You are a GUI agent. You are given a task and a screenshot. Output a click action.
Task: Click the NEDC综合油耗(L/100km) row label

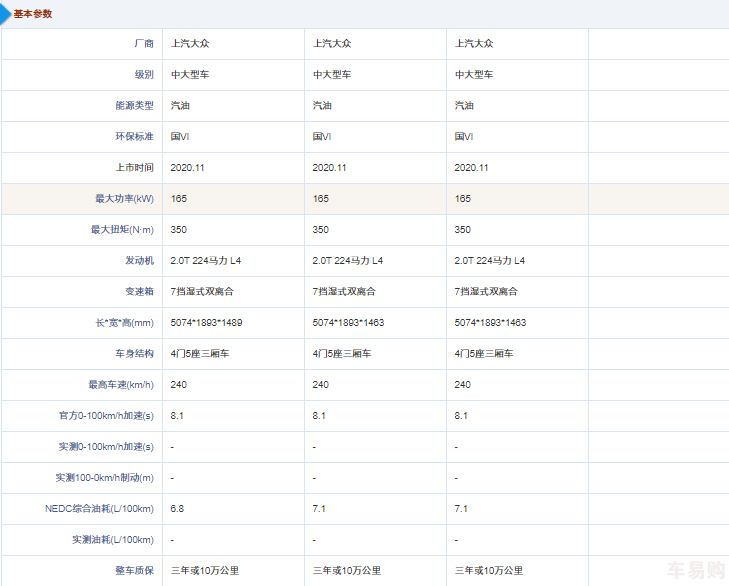click(x=99, y=509)
